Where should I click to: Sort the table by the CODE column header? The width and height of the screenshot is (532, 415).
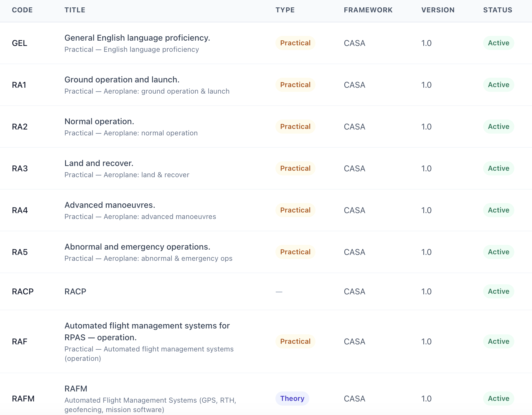tap(22, 10)
